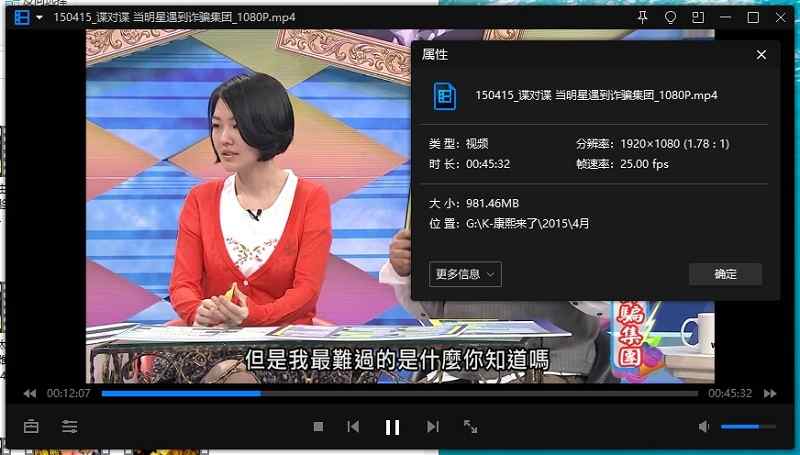Click the lightbulb skin icon in title bar

tap(671, 18)
